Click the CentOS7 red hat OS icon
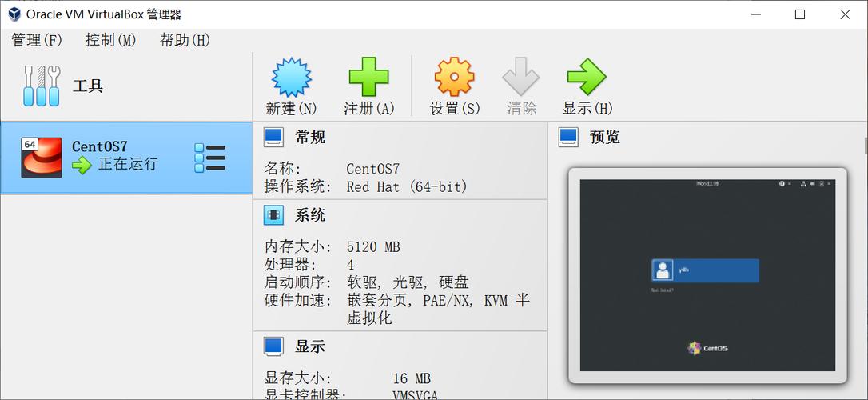Viewport: 868px width, 400px height. 41,158
